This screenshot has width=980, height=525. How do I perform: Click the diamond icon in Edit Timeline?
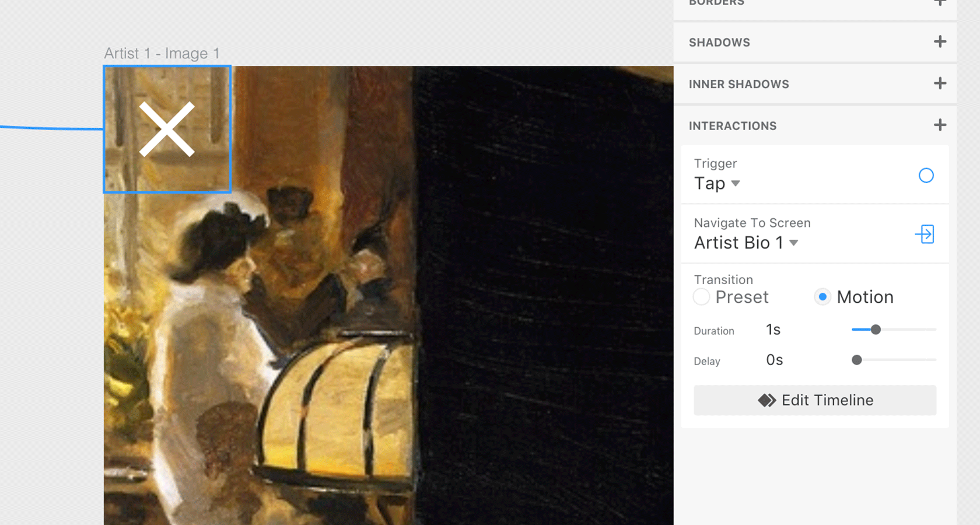click(x=766, y=400)
